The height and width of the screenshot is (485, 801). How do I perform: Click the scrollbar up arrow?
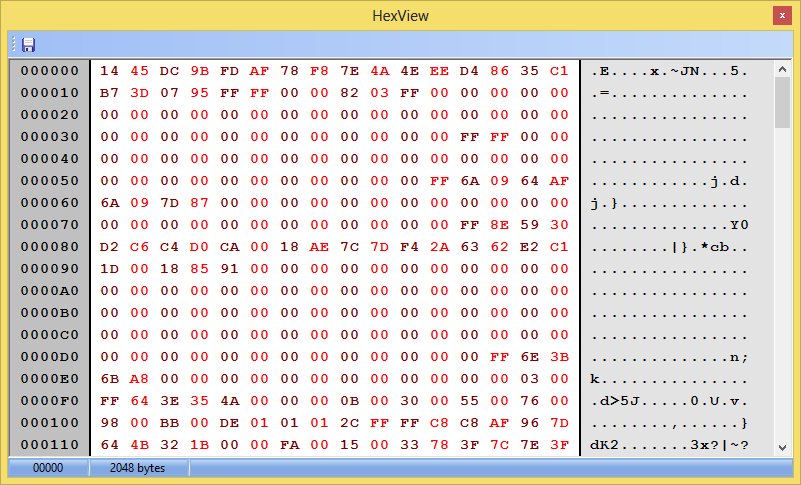(782, 69)
